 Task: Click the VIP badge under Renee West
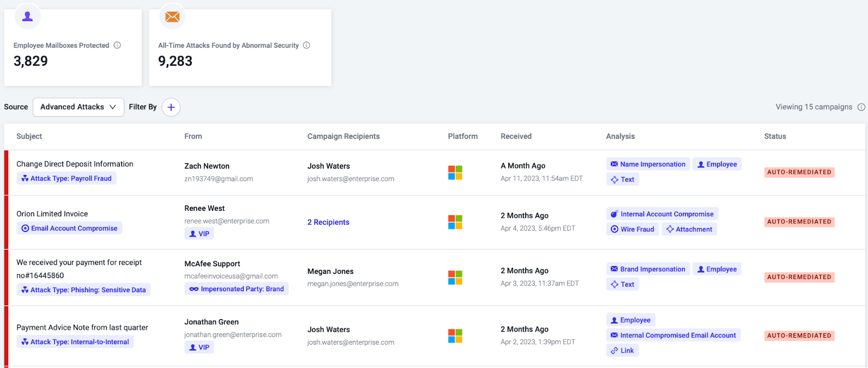pyautogui.click(x=199, y=234)
